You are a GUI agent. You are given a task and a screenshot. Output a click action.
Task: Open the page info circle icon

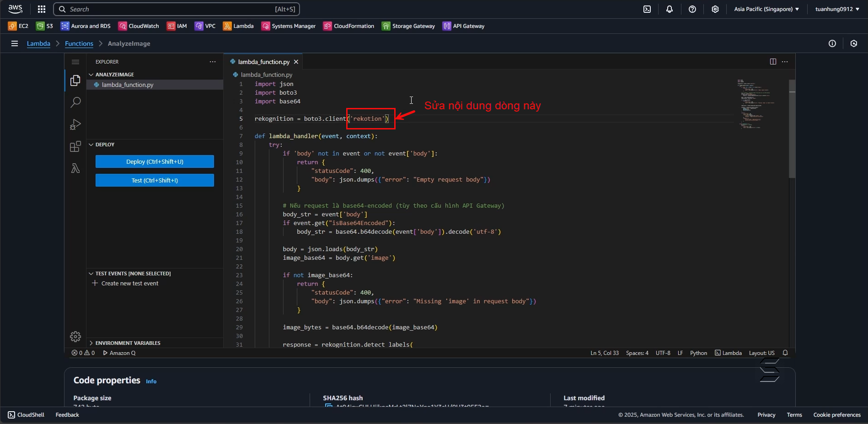[832, 43]
